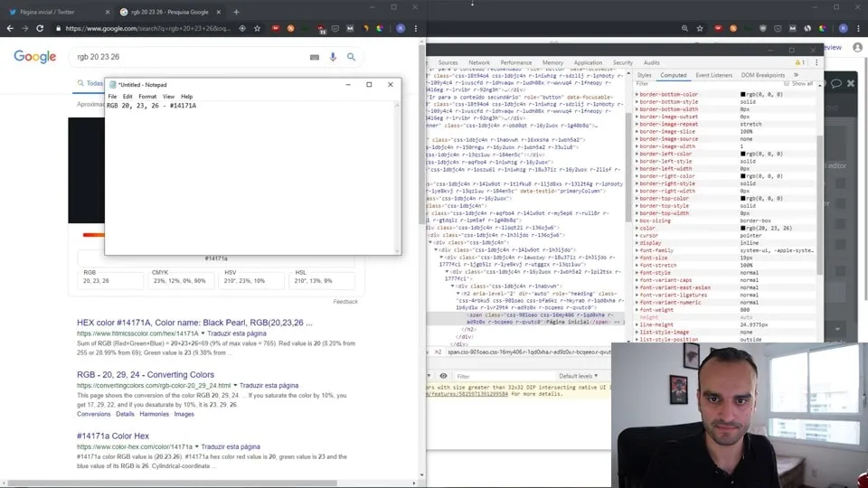Open Notepad's File menu

112,97
